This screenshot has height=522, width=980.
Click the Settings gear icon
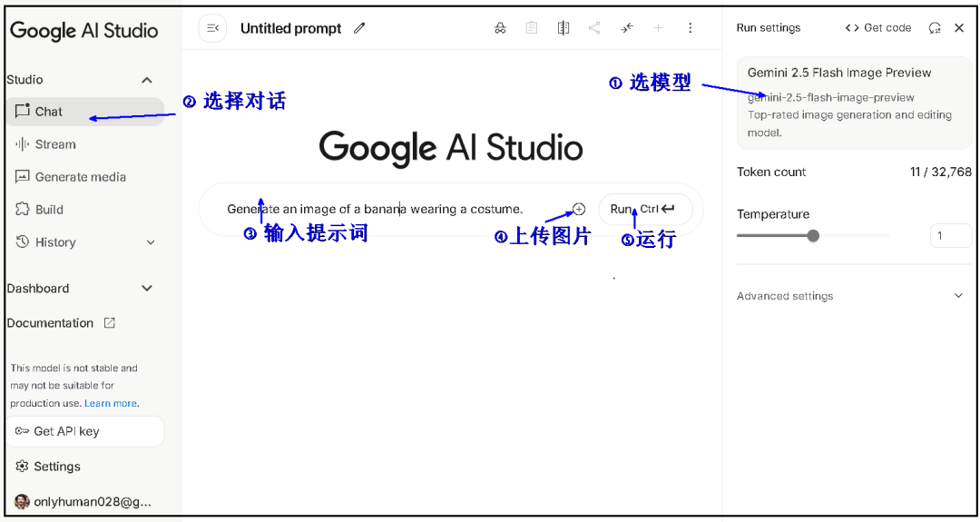pyautogui.click(x=22, y=467)
